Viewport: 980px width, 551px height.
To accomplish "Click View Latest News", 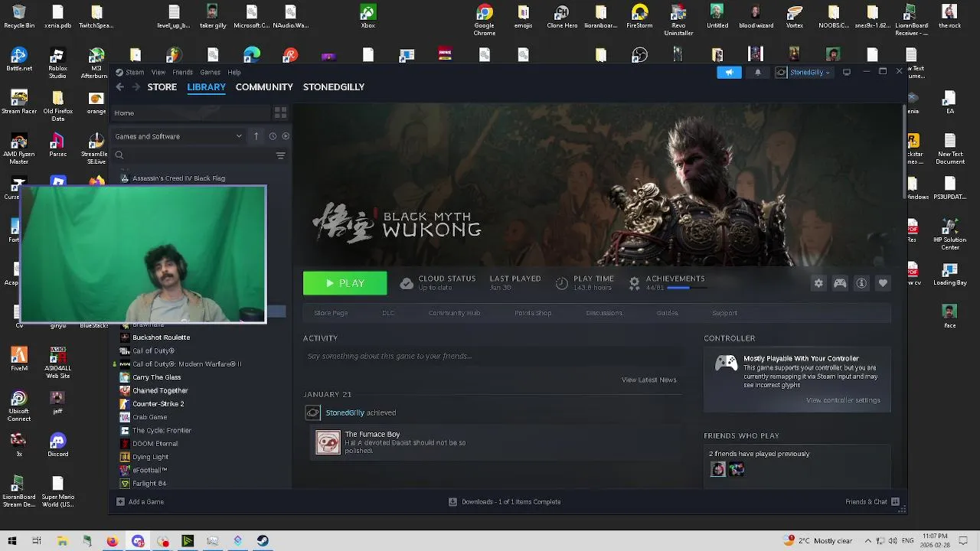I will tap(648, 380).
